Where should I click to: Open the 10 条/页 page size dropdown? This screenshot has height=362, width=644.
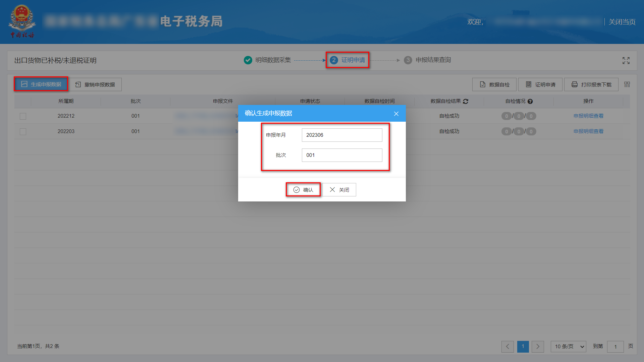click(x=568, y=346)
